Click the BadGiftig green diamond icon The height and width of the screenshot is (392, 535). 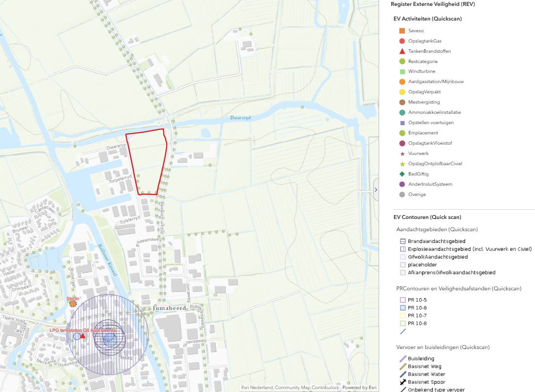pos(402,174)
